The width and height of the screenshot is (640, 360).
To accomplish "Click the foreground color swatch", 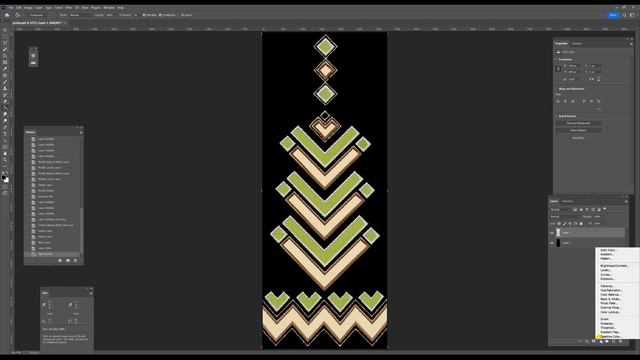I will tap(4, 178).
